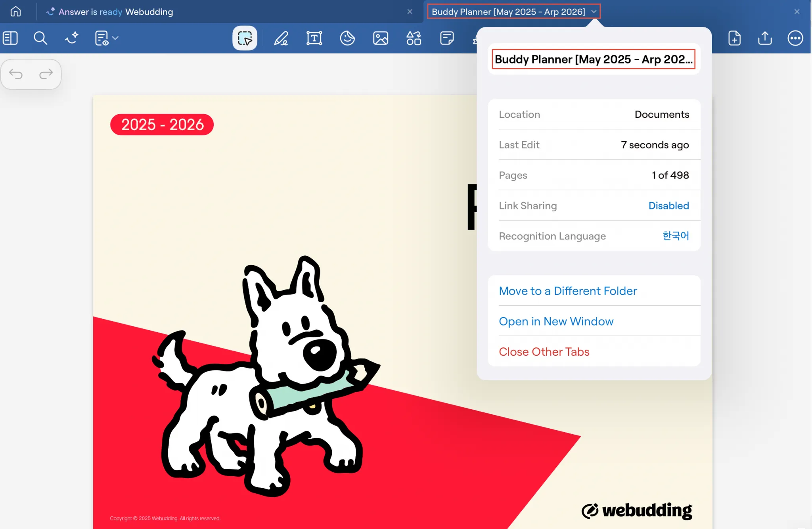Open the AI sparkle assistant tool
Viewport: 812px width, 529px height.
click(72, 38)
